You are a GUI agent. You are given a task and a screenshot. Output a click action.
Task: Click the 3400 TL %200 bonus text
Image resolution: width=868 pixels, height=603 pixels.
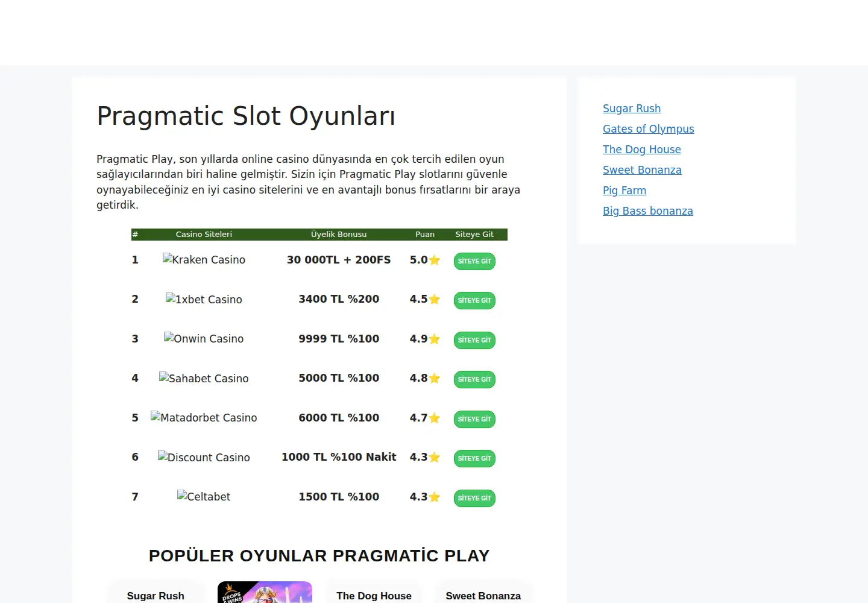(x=339, y=299)
